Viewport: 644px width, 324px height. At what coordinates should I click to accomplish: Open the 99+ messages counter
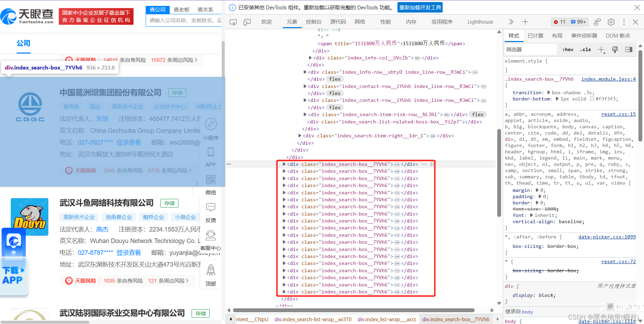(x=579, y=22)
